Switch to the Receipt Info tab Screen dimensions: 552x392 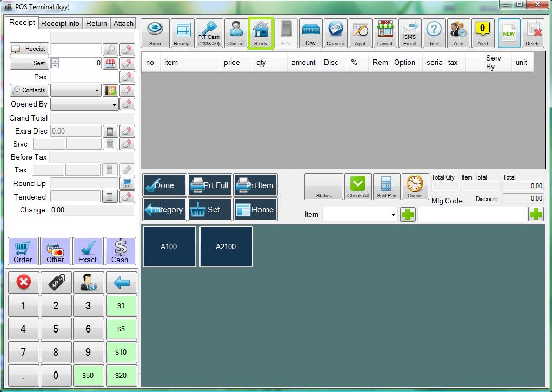point(59,23)
